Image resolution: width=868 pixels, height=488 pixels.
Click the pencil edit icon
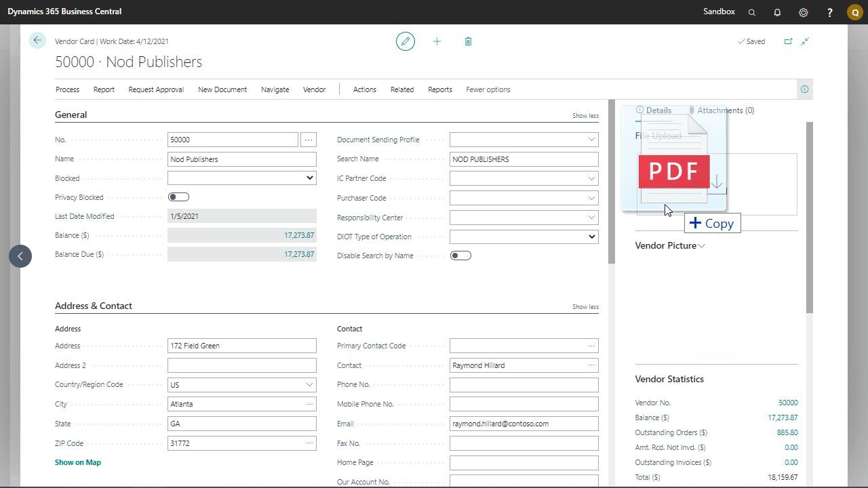click(x=406, y=41)
